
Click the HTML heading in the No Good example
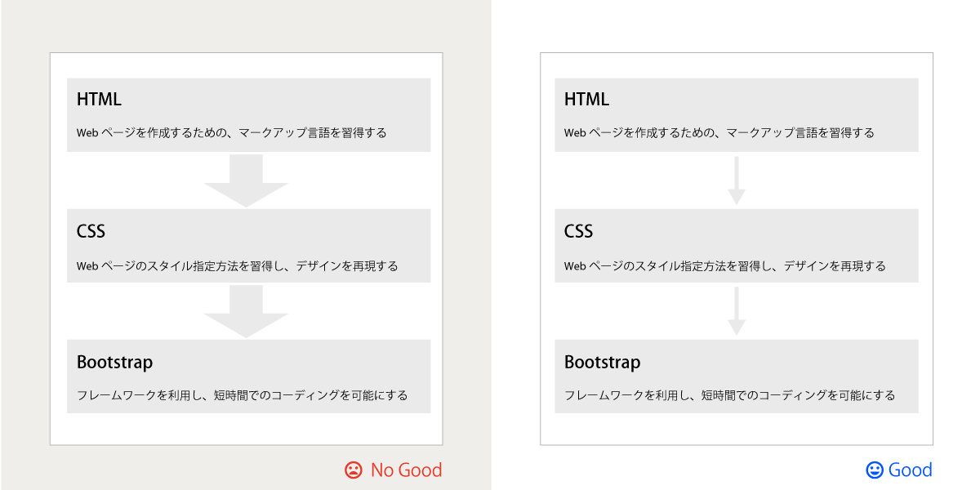coord(99,100)
